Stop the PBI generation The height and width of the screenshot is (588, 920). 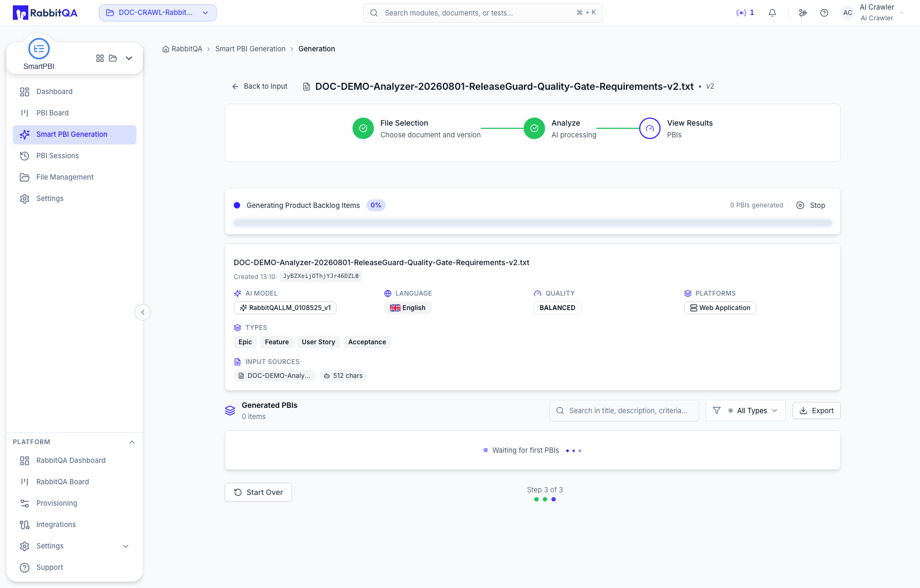pyautogui.click(x=811, y=205)
